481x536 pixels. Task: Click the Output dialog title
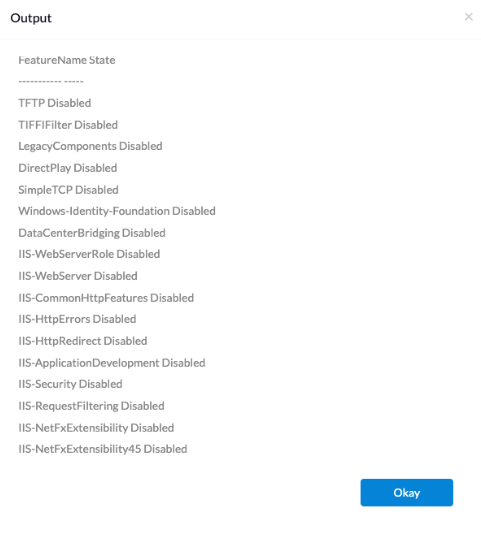point(31,18)
